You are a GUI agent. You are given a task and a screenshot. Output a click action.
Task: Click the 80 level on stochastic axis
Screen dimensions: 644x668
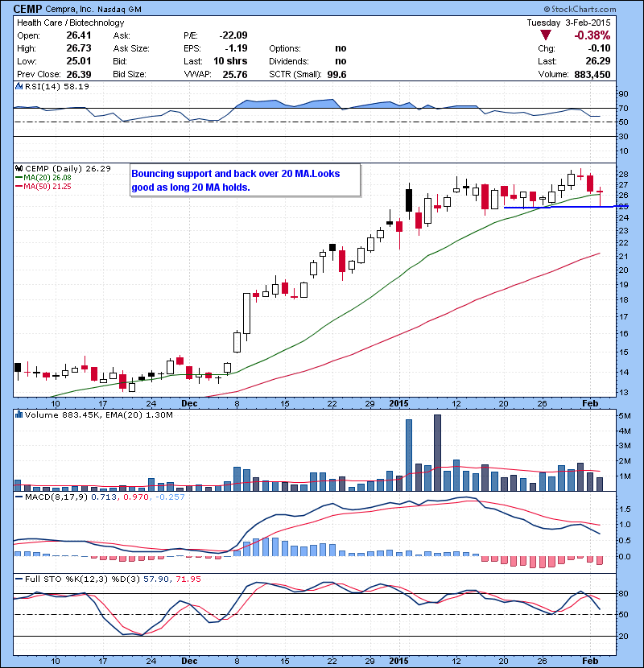[x=623, y=593]
